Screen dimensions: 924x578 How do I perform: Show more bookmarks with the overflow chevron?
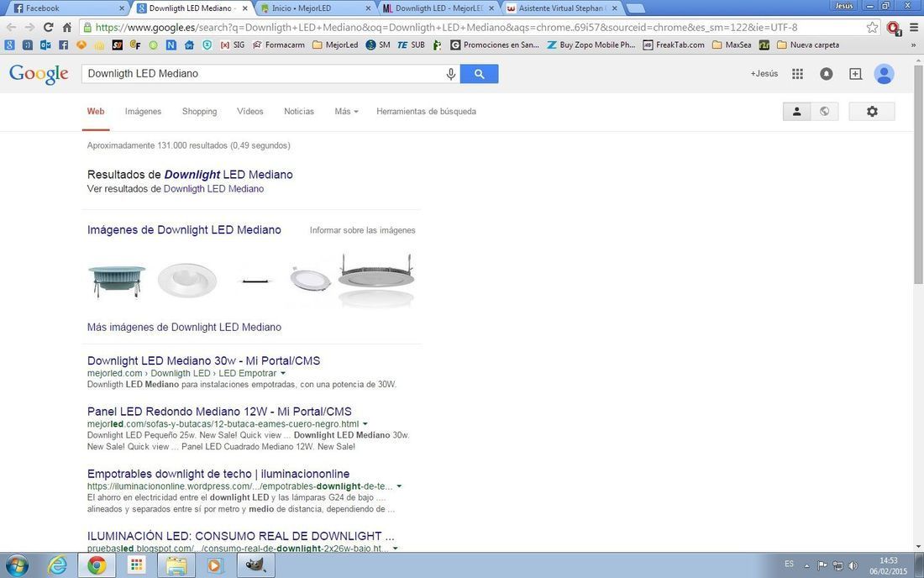914,45
